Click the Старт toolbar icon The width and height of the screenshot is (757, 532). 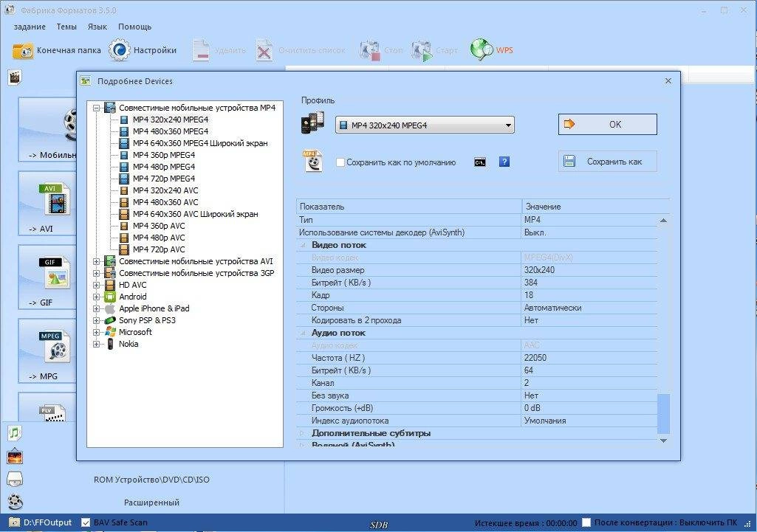point(422,49)
